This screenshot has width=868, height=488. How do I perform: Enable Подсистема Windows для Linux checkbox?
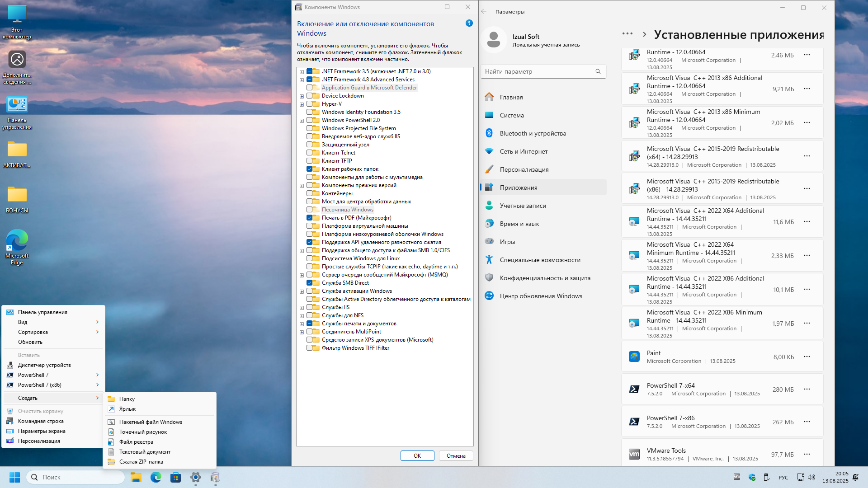click(310, 258)
